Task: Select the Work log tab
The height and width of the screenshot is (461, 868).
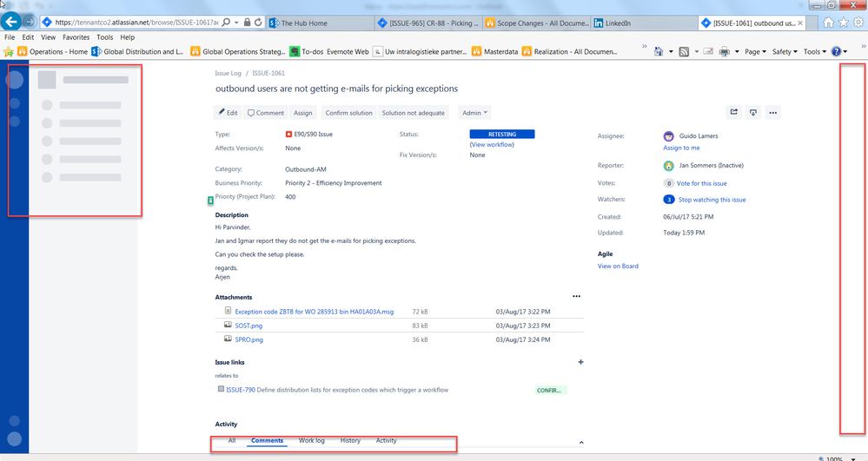Action: pyautogui.click(x=311, y=440)
